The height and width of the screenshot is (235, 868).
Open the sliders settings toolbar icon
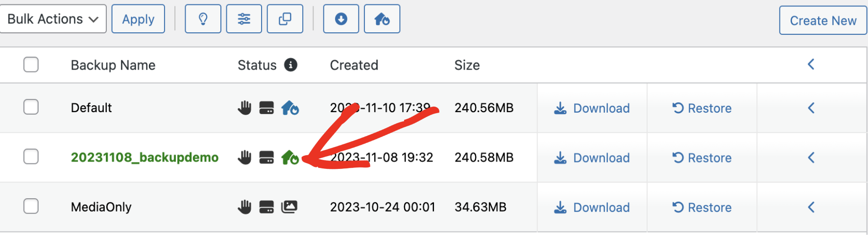tap(244, 19)
